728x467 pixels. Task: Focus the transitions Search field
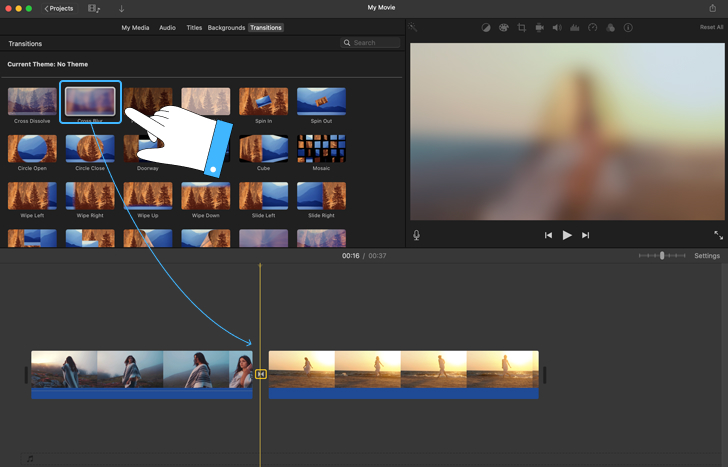370,43
